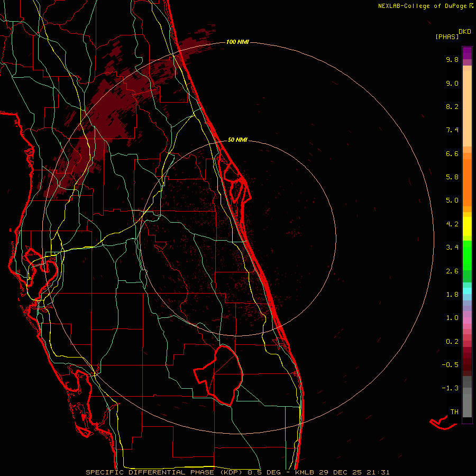Click the -0.5 value on color scale
476x476 pixels.
pyautogui.click(x=450, y=365)
